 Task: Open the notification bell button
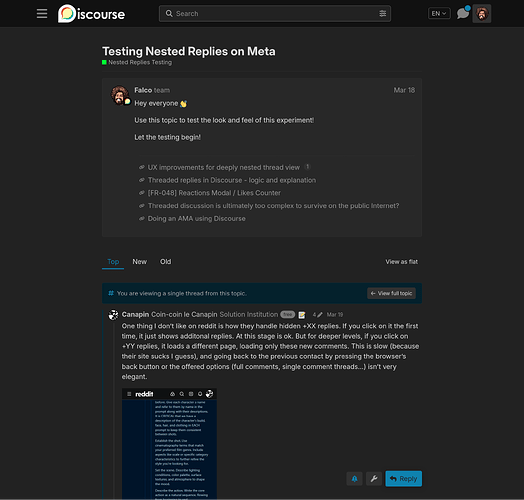pyautogui.click(x=354, y=479)
